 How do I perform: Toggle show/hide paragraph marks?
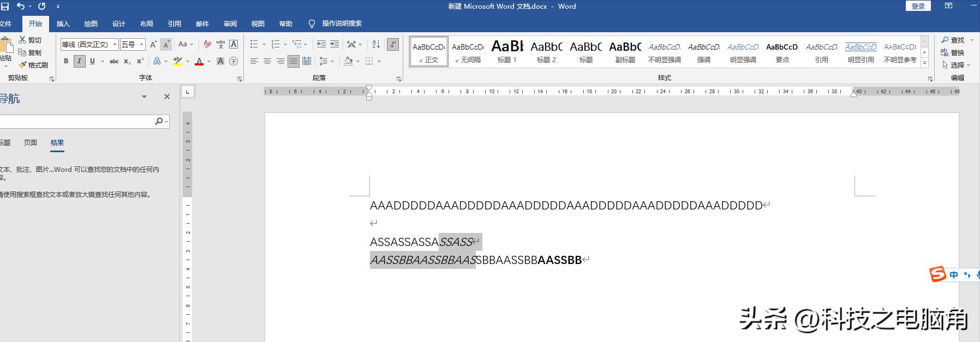[393, 44]
